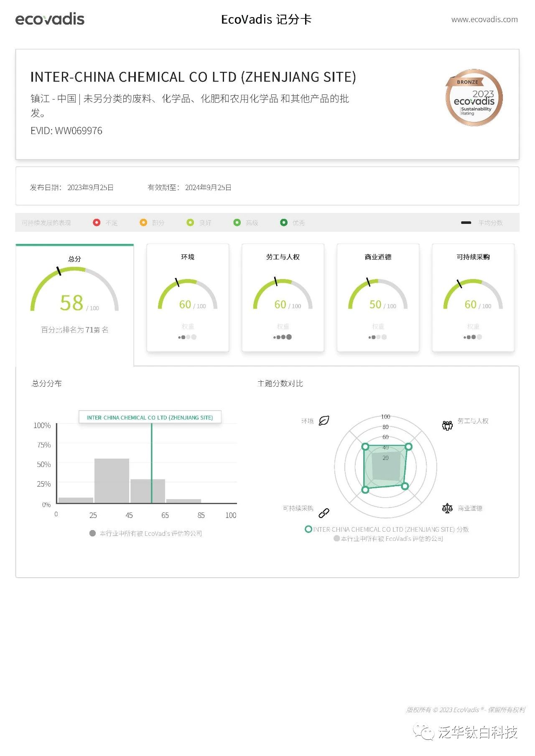Click the green 高级 legend dot

[237, 223]
